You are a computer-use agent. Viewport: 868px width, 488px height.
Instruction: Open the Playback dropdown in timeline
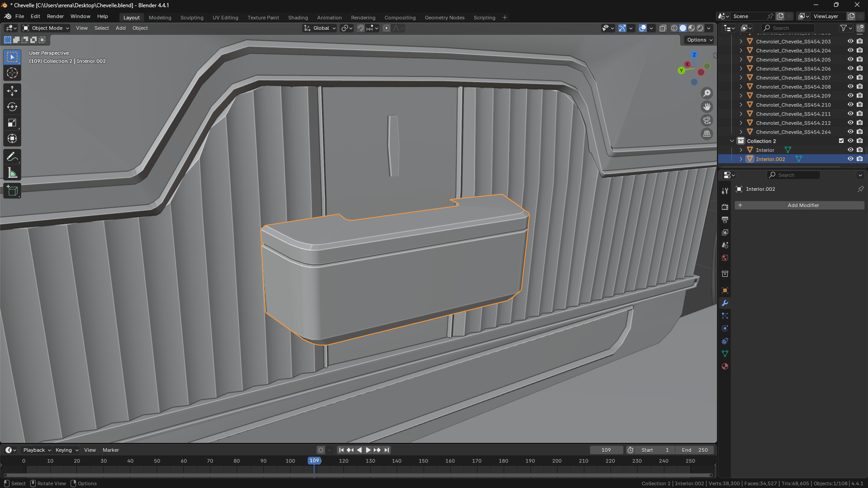coord(37,450)
